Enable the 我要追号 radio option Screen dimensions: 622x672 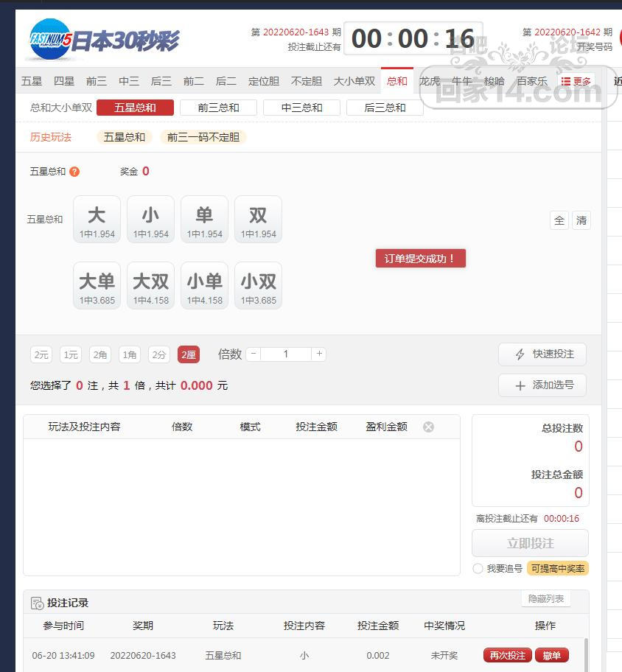[478, 569]
